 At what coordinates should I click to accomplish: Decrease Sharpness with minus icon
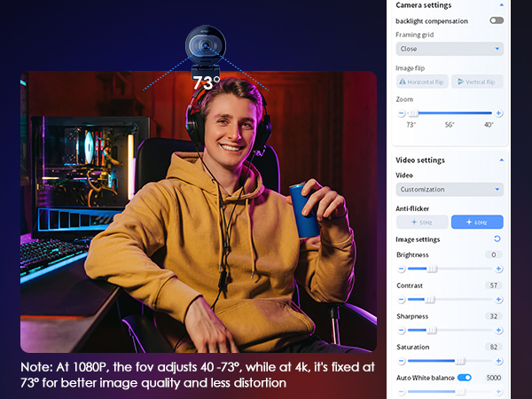point(401,330)
